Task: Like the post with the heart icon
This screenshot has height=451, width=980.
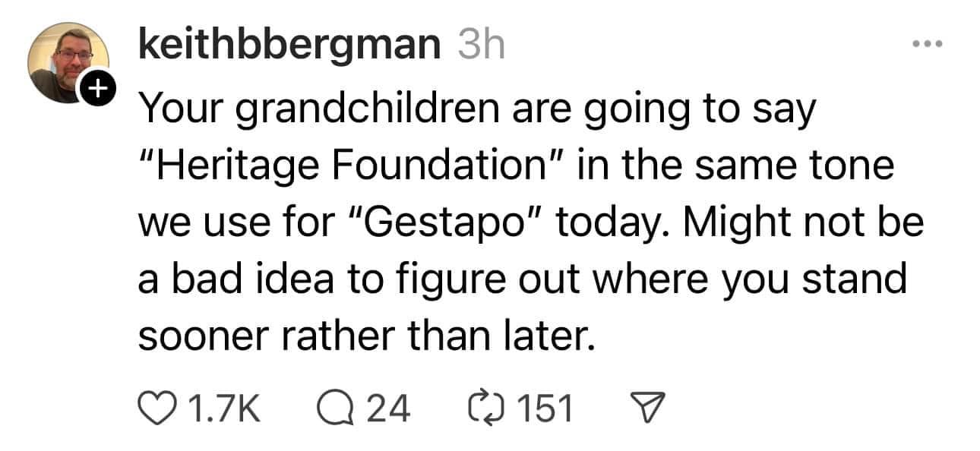Action: point(155,408)
